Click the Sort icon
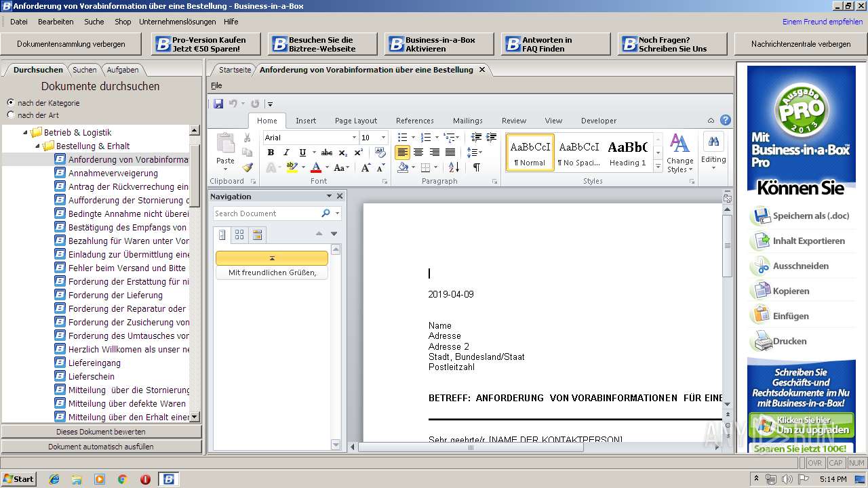Image resolution: width=868 pixels, height=488 pixels. click(x=454, y=167)
